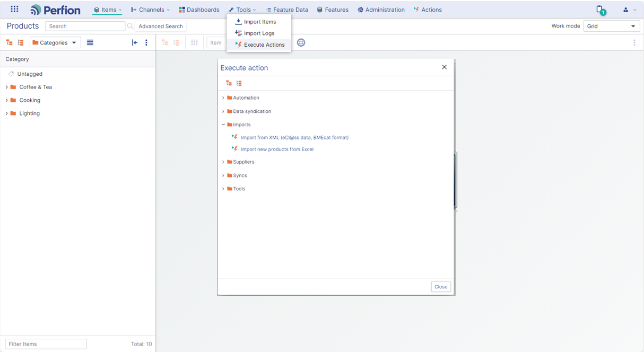The image size is (644, 352).
Task: Expand the Coffee & Tea category
Action: (x=7, y=87)
